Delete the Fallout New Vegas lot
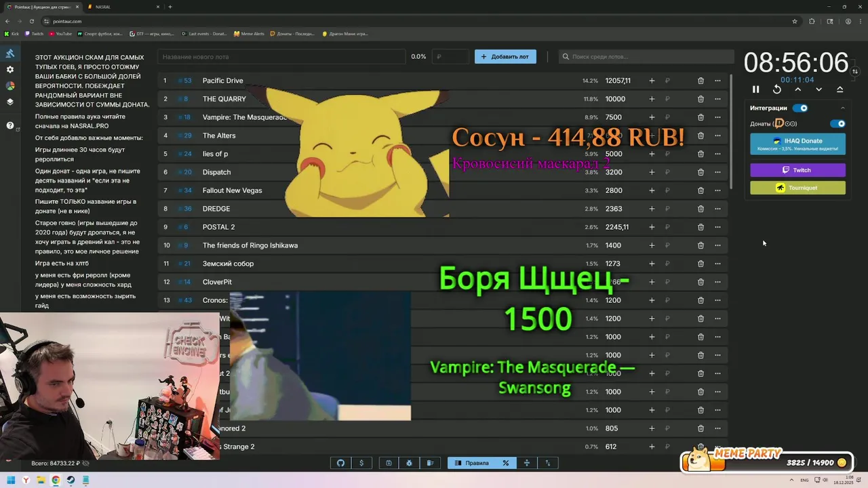 (701, 190)
